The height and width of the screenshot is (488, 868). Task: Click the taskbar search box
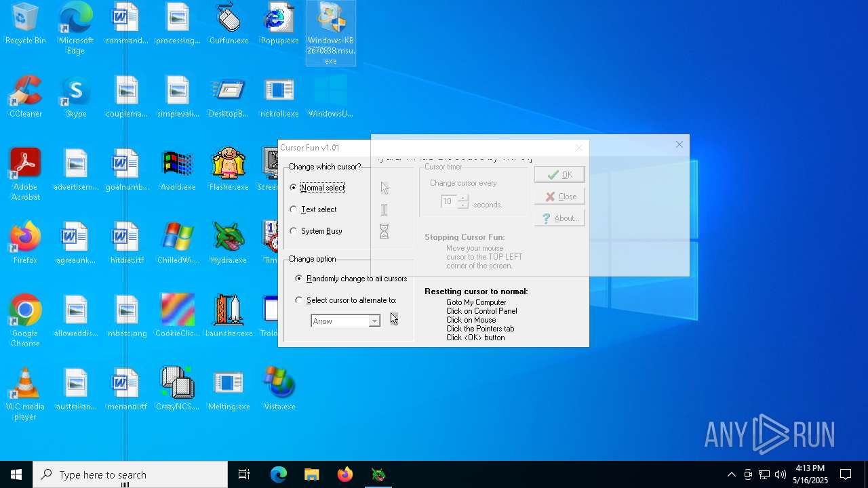(130, 474)
